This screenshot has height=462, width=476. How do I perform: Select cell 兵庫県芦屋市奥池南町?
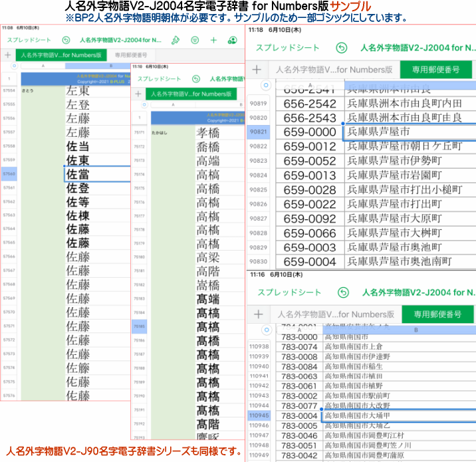[x=410, y=262]
